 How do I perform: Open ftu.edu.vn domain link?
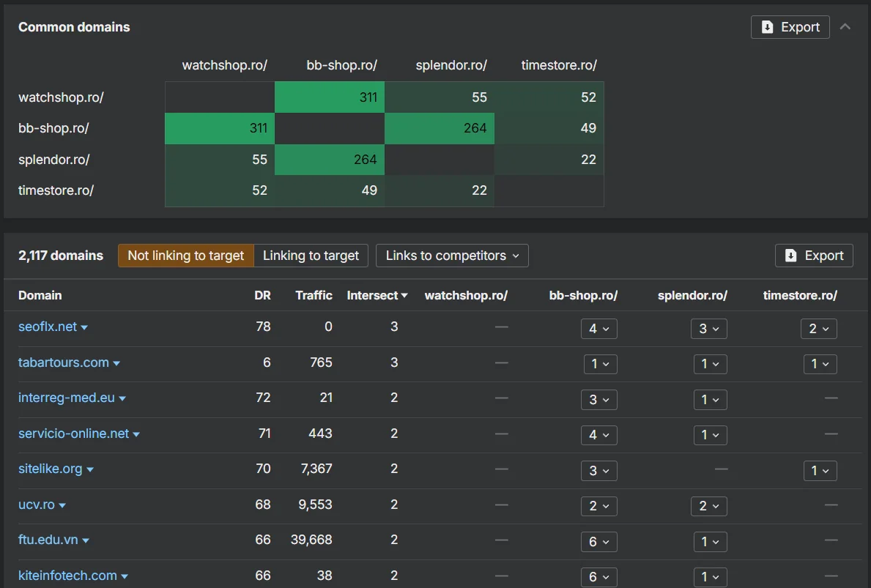(48, 540)
